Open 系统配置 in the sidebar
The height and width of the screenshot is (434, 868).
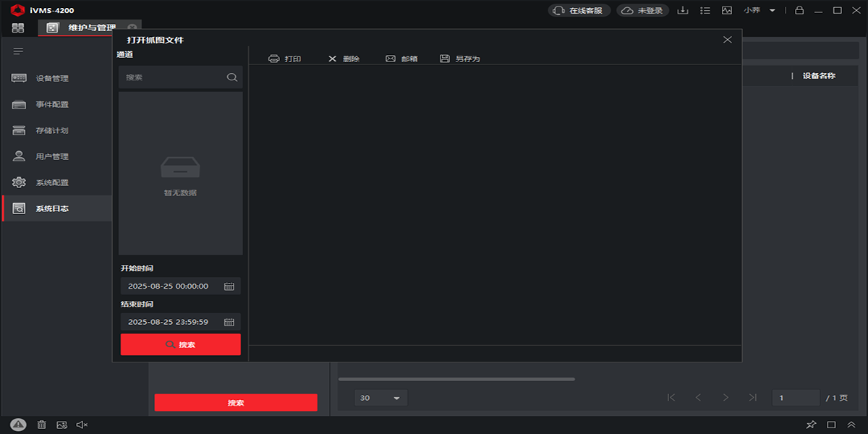pos(56,182)
